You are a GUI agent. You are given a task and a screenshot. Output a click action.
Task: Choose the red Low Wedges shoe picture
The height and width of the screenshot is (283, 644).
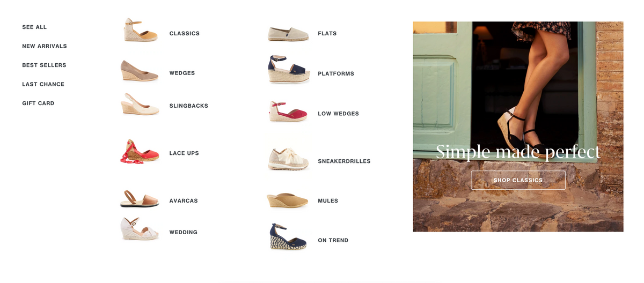(288, 111)
